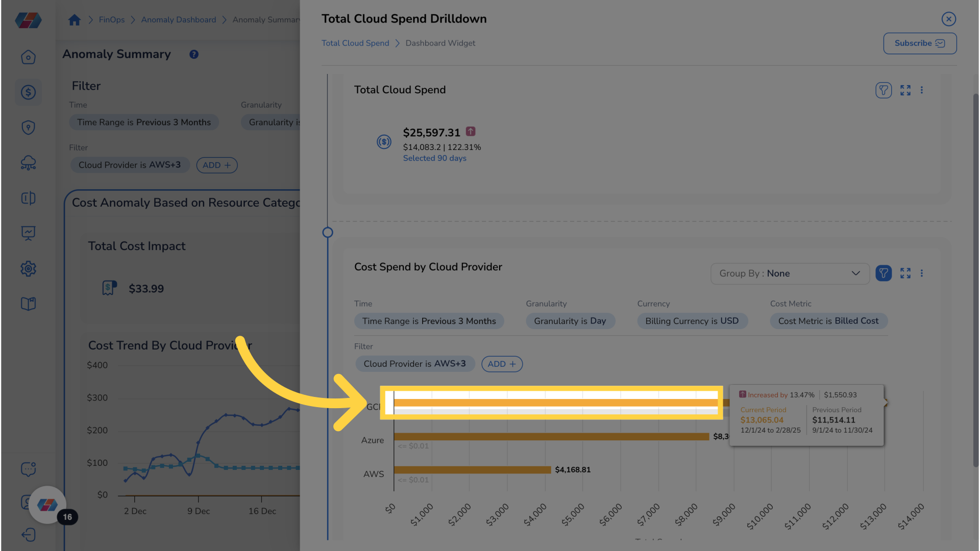The image size is (980, 551).
Task: Open the dollar cost icon in the sidebar
Action: (29, 92)
